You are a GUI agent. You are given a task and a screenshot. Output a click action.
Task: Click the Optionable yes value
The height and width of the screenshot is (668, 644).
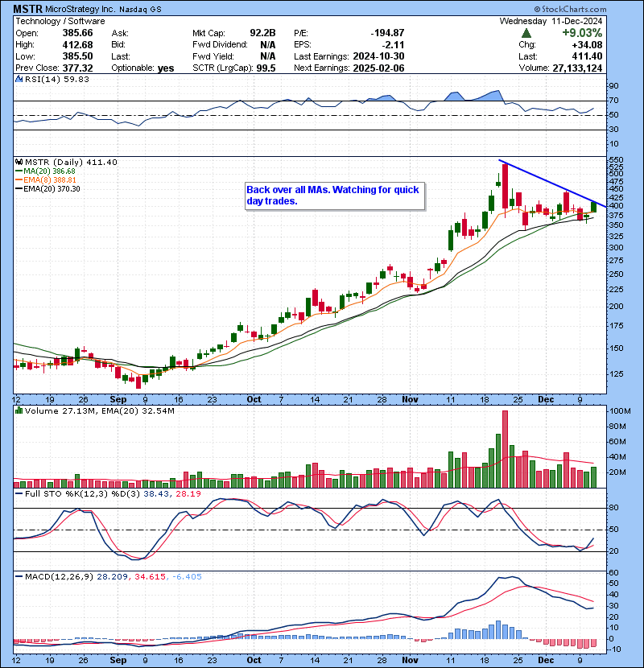(166, 68)
